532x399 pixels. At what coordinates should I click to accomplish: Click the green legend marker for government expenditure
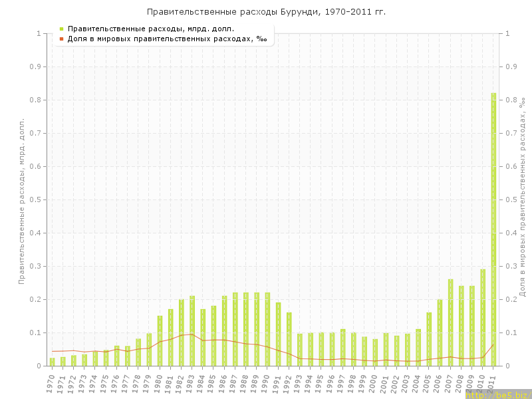pyautogui.click(x=61, y=29)
